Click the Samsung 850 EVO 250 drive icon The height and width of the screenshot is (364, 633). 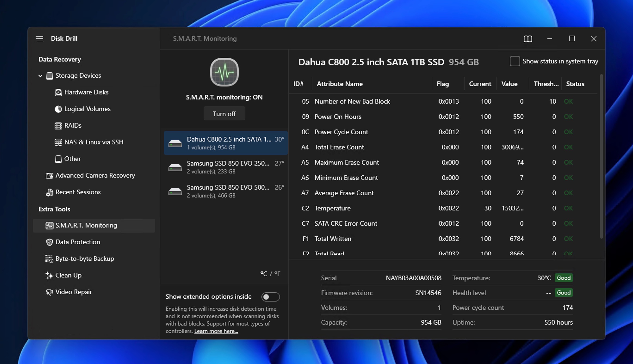pyautogui.click(x=175, y=167)
